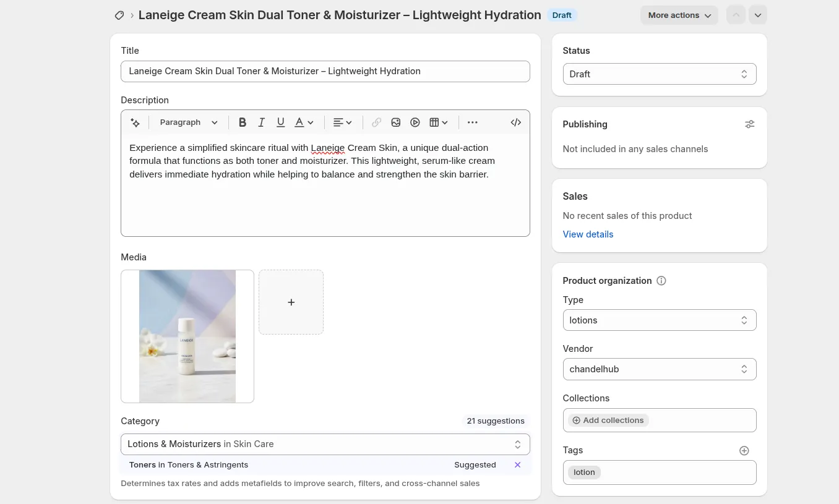Add new media with plus box
839x504 pixels.
[x=291, y=302]
